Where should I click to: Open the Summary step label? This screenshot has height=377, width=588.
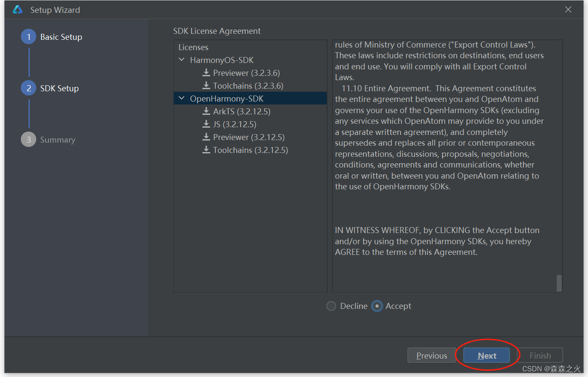click(58, 140)
